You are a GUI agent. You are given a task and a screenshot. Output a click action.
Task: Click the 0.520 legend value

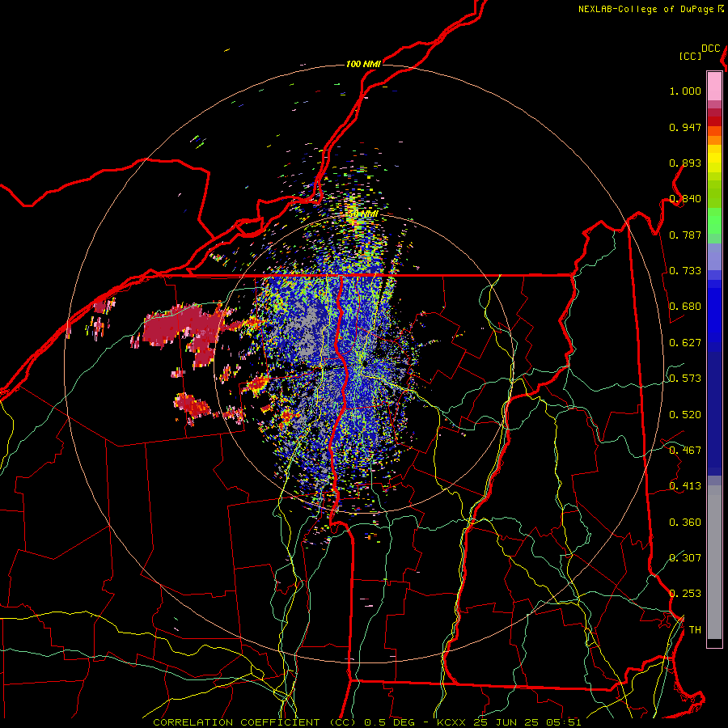point(685,415)
